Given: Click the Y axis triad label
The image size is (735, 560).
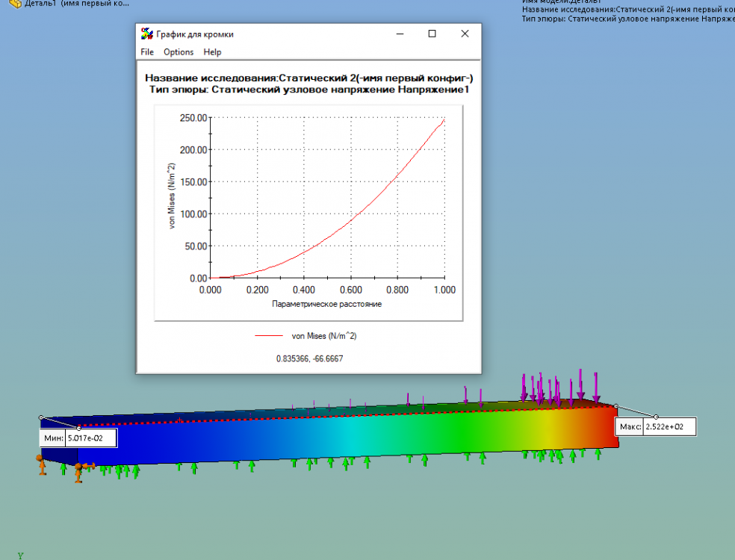Looking at the screenshot, I should point(21,556).
